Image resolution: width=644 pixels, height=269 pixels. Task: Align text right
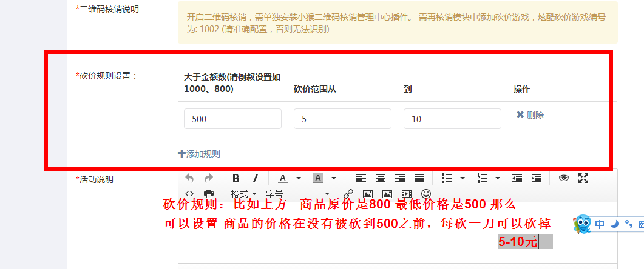[x=399, y=178]
